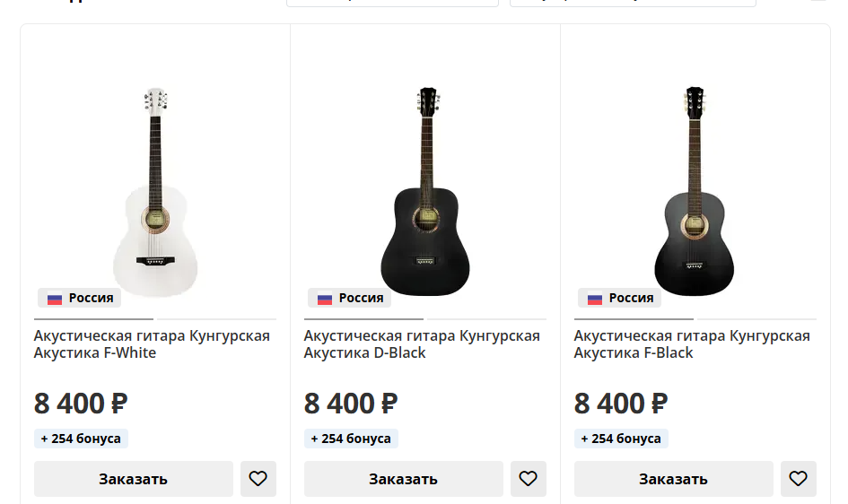Open Кунгурская Акустика F-White product link
This screenshot has width=848, height=504.
click(152, 344)
